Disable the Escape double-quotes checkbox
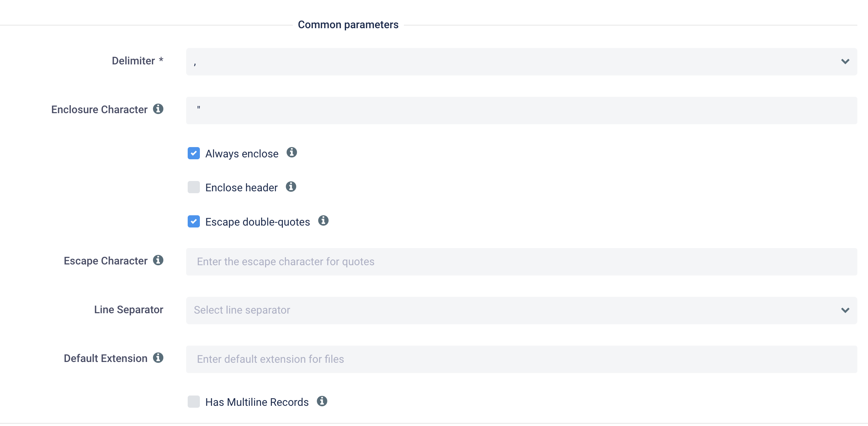 tap(194, 221)
